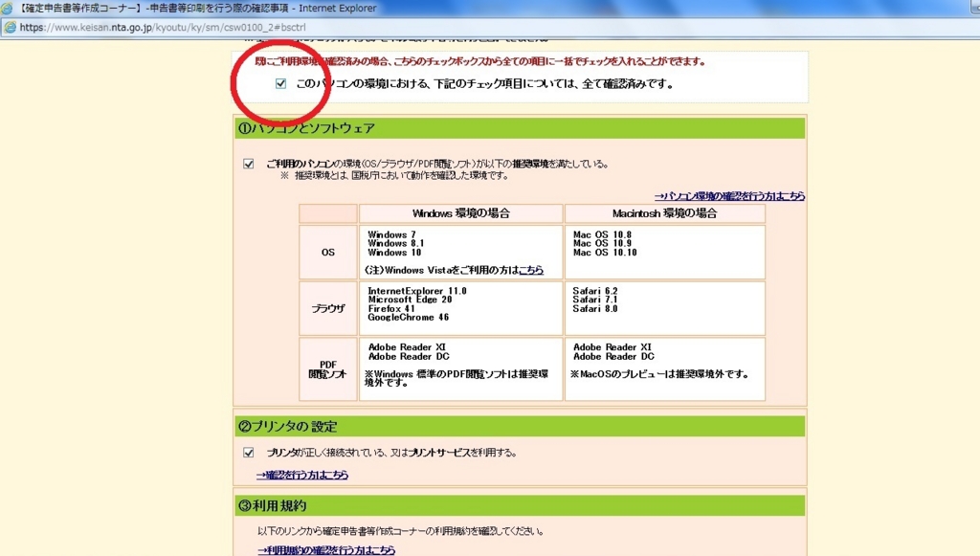Select the PDF閲覧ソフト row label
Viewport: 980px width, 556px height.
326,367
